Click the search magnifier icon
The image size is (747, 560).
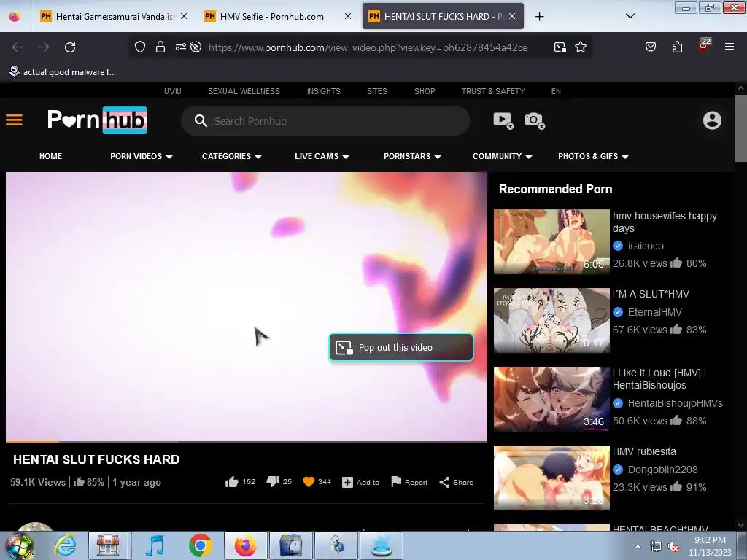pos(201,121)
